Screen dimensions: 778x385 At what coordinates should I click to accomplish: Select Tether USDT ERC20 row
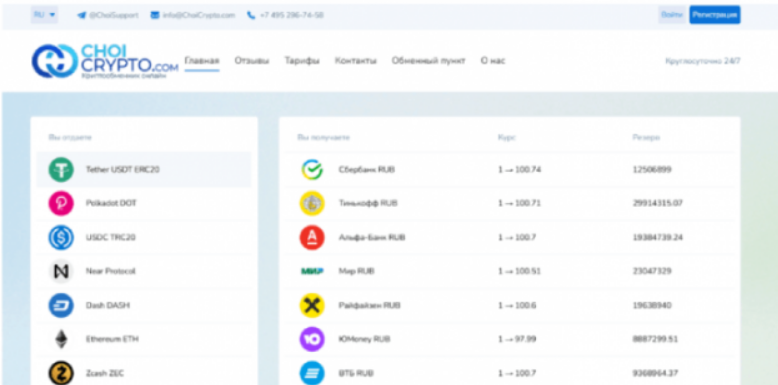pyautogui.click(x=144, y=170)
